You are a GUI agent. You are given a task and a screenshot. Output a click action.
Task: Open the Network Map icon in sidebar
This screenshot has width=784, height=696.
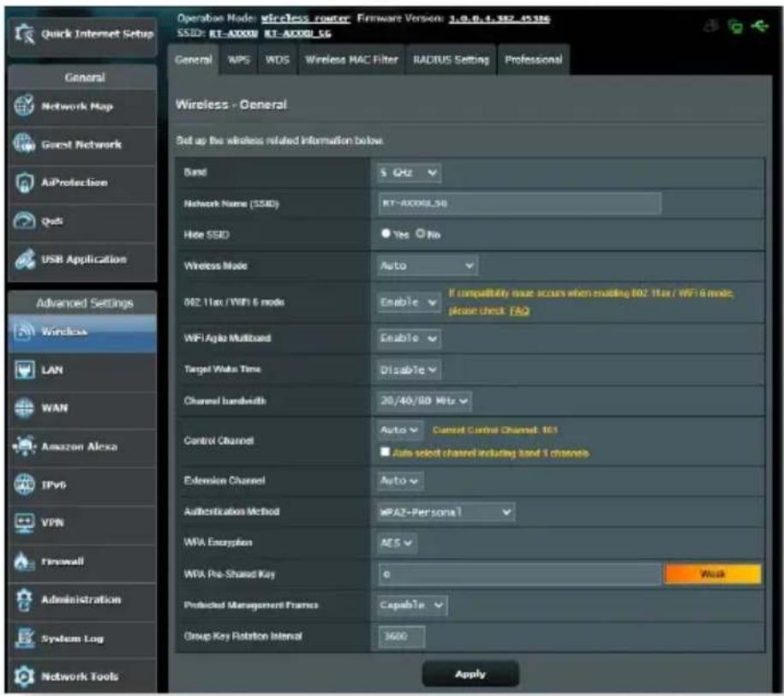24,105
